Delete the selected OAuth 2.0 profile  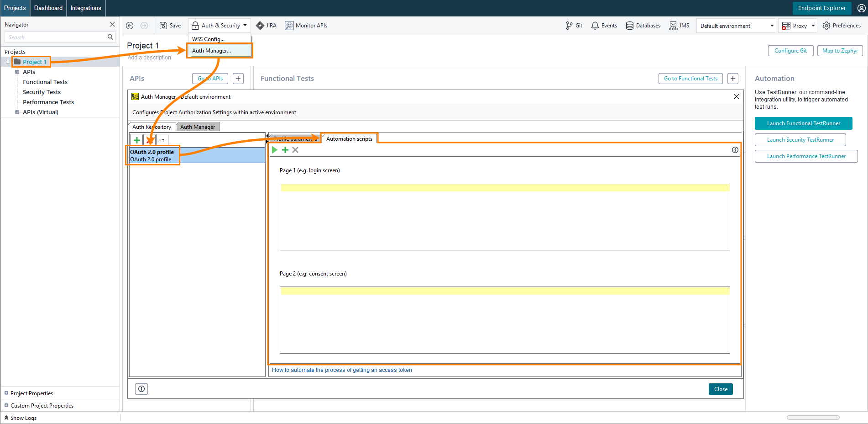click(149, 140)
